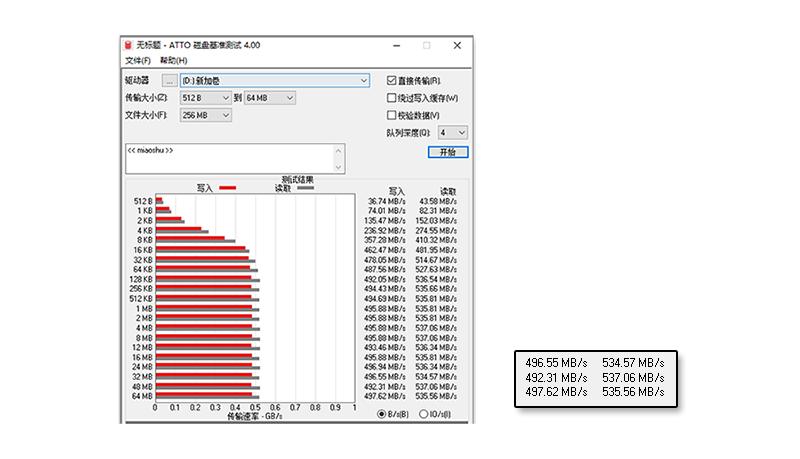The image size is (800, 459).
Task: Open the queue depth dropdown showing 4
Action: coord(453,133)
